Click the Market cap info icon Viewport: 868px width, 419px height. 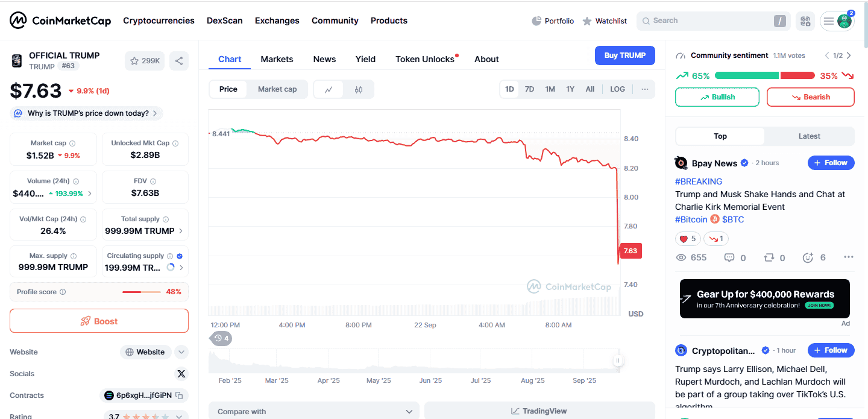pos(72,143)
